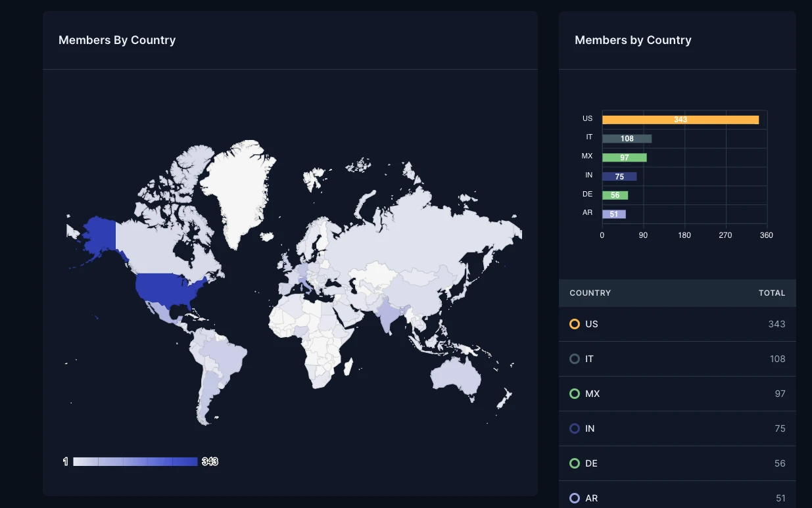The image size is (812, 508).
Task: Click the Members By Country map panel title
Action: pyautogui.click(x=117, y=40)
